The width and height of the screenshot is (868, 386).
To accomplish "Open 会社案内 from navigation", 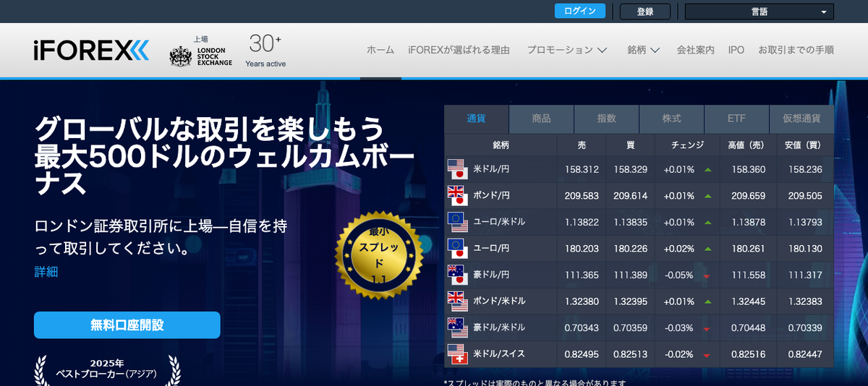I will 695,50.
